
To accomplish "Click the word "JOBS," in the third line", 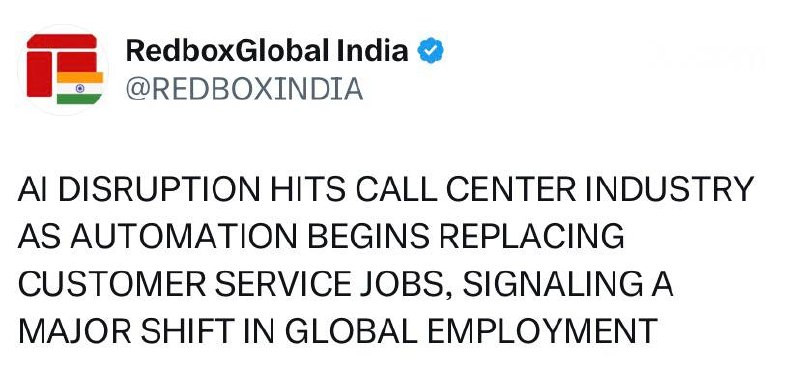I will [404, 284].
